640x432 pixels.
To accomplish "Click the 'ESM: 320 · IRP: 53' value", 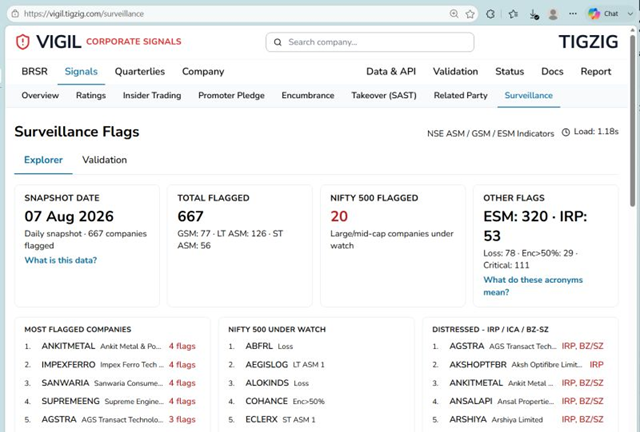I will click(x=535, y=226).
